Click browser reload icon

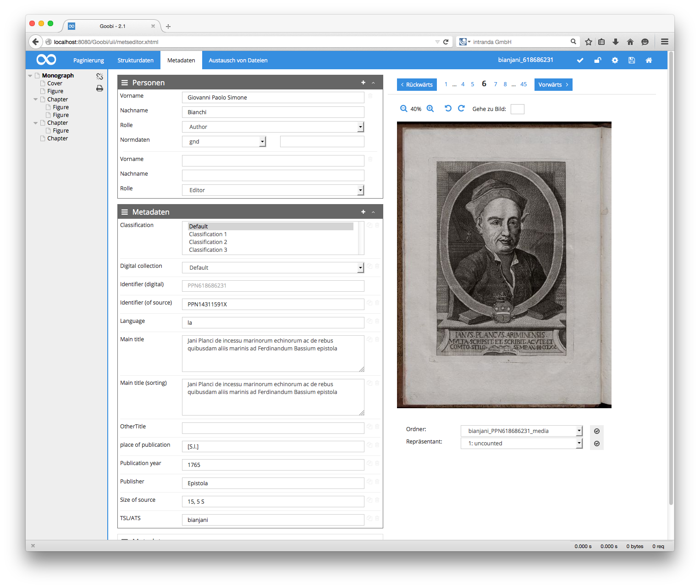click(x=446, y=42)
